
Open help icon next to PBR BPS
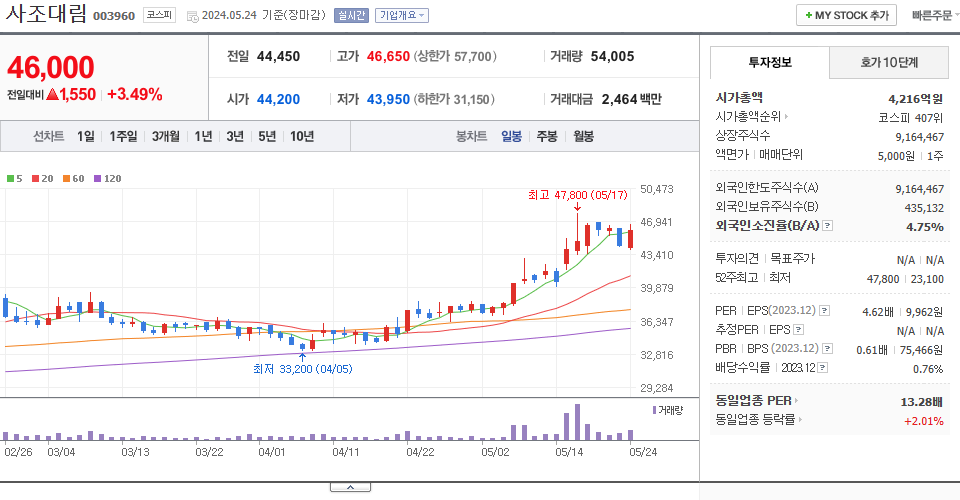tap(827, 349)
